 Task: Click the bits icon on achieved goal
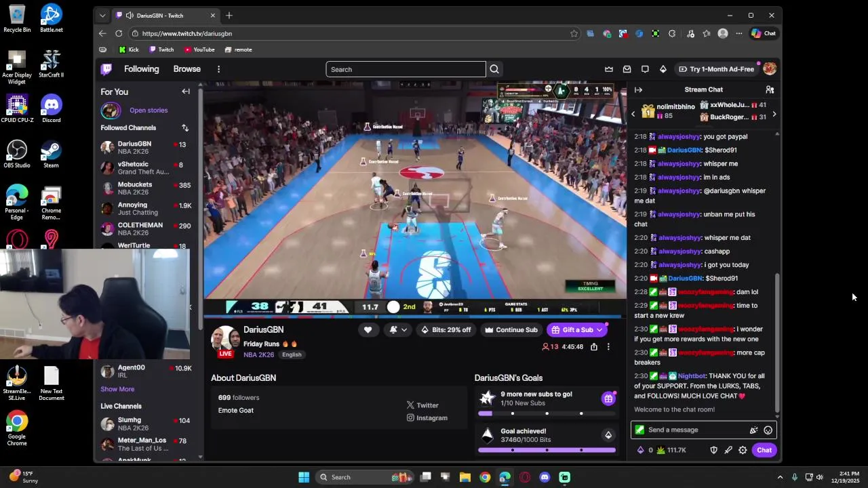point(608,435)
